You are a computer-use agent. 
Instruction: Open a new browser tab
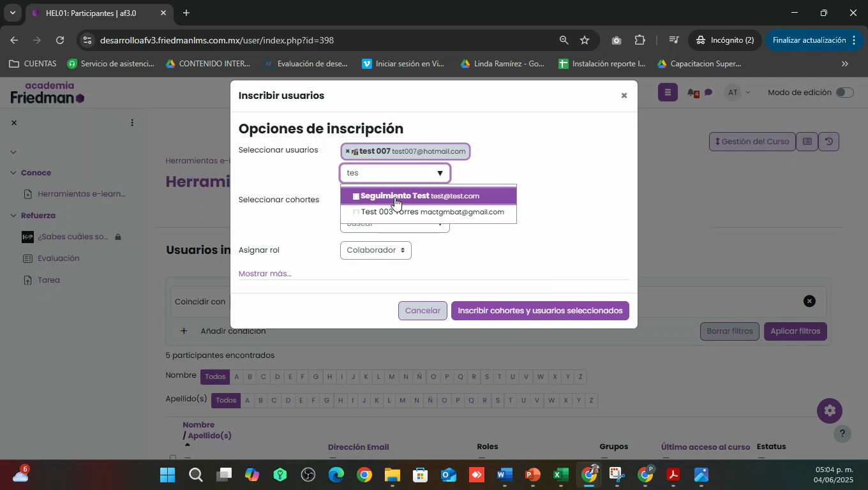186,13
